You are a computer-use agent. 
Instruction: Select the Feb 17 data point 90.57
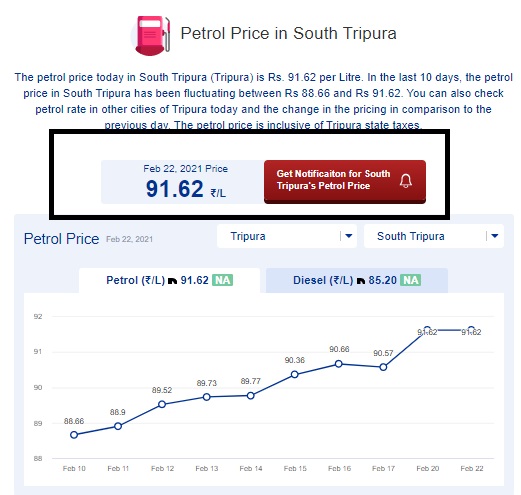click(x=383, y=367)
